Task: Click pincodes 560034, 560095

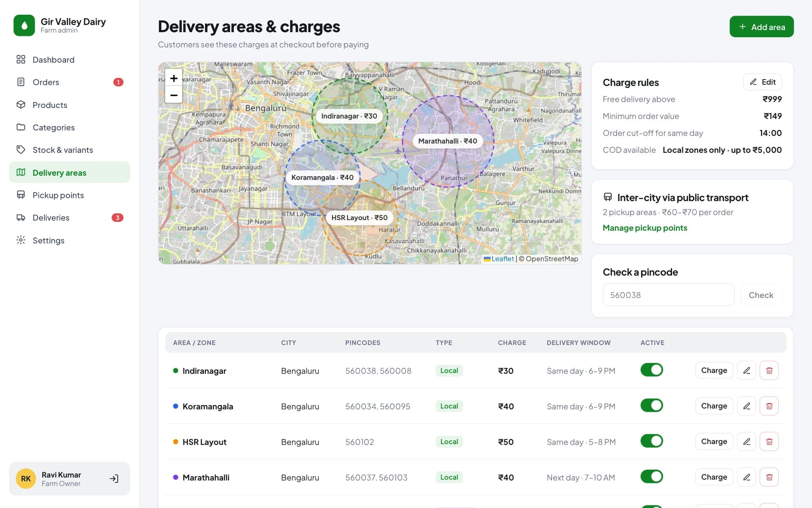Action: [x=378, y=406]
